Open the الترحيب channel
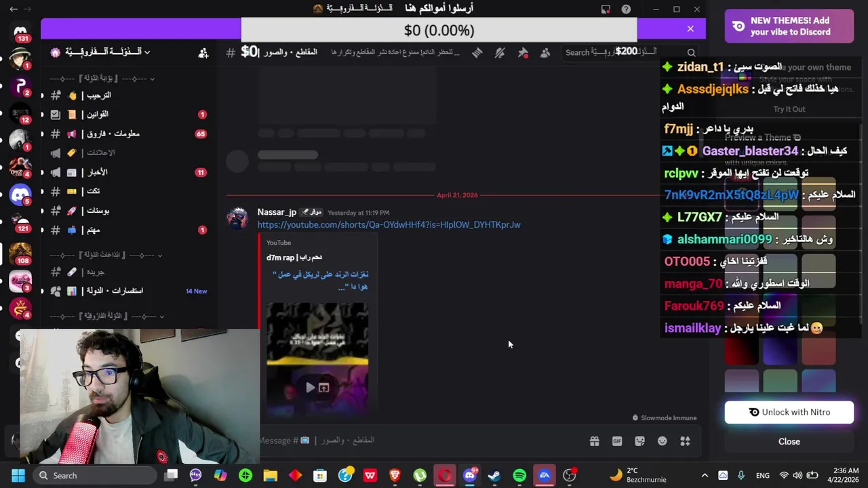 [129, 96]
